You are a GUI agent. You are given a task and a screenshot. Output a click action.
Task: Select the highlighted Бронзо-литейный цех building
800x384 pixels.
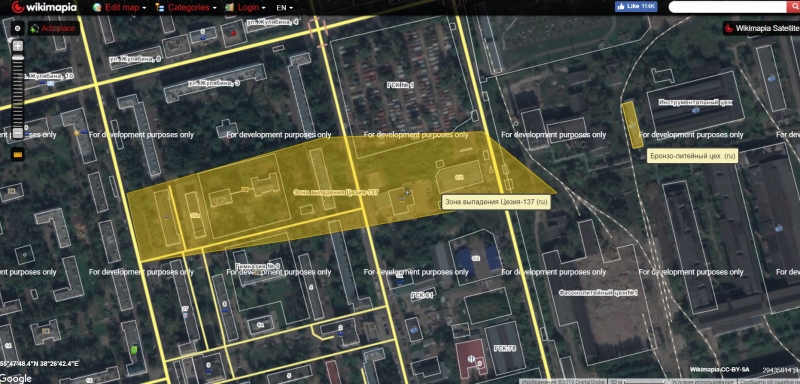pos(632,125)
